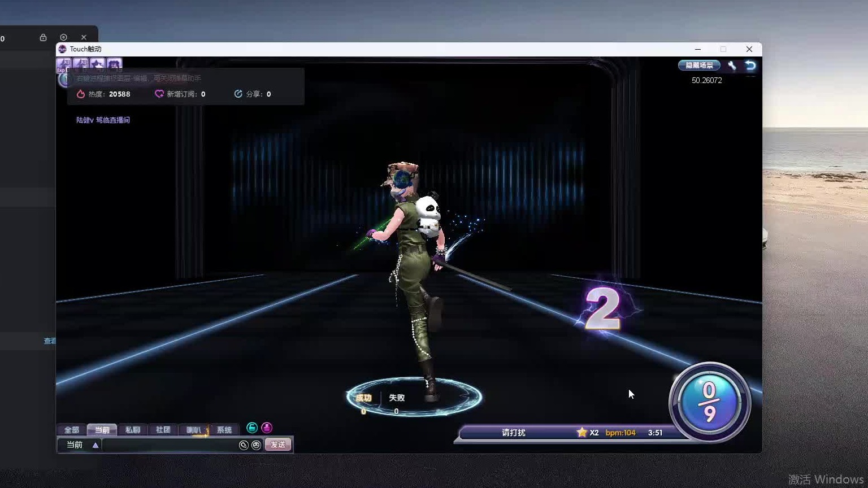
Task: Click the chat message input field
Action: [170, 445]
